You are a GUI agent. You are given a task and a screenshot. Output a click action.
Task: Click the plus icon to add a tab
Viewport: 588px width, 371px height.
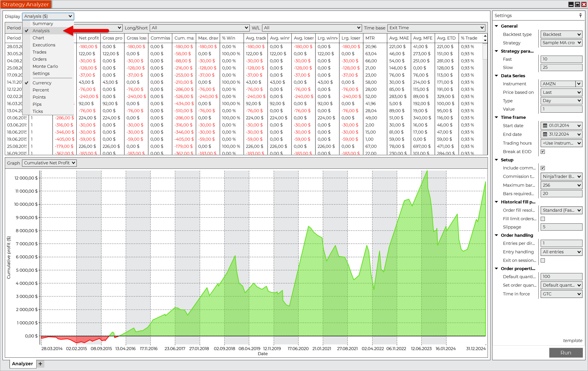(40, 364)
